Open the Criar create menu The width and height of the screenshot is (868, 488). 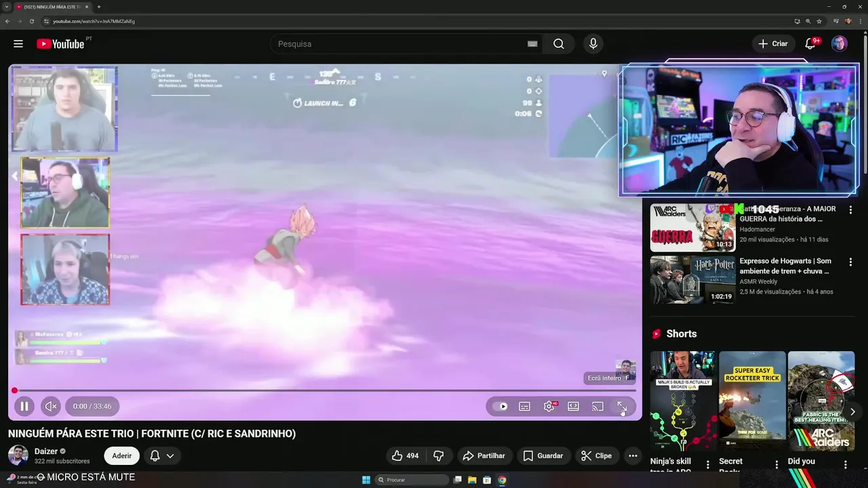click(x=773, y=44)
